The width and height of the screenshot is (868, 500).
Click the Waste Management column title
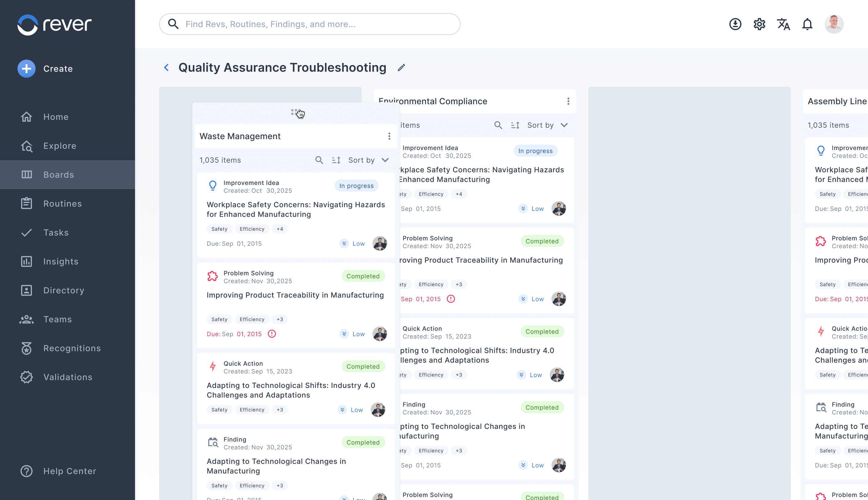(x=240, y=136)
